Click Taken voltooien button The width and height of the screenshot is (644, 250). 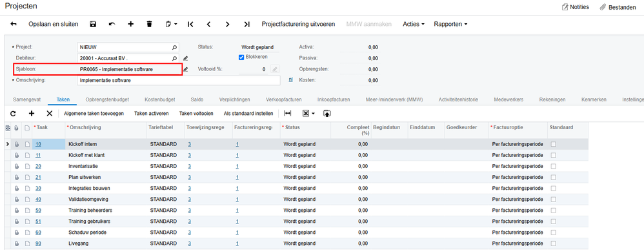[196, 114]
